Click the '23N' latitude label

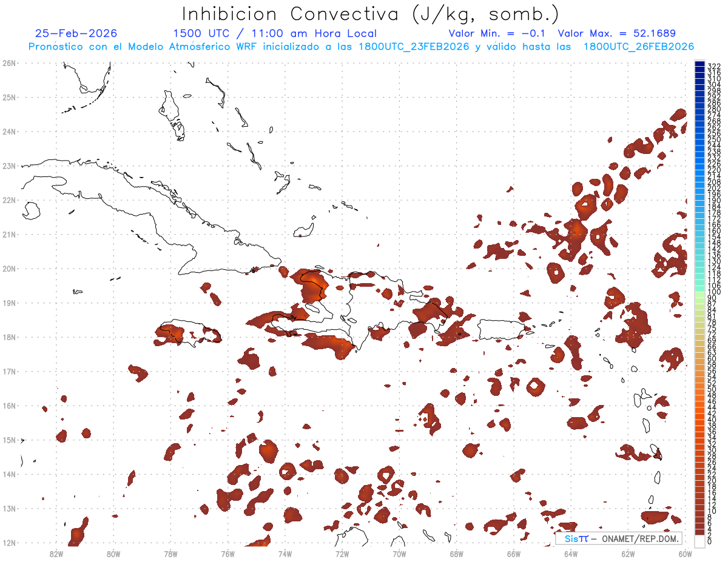[9, 166]
